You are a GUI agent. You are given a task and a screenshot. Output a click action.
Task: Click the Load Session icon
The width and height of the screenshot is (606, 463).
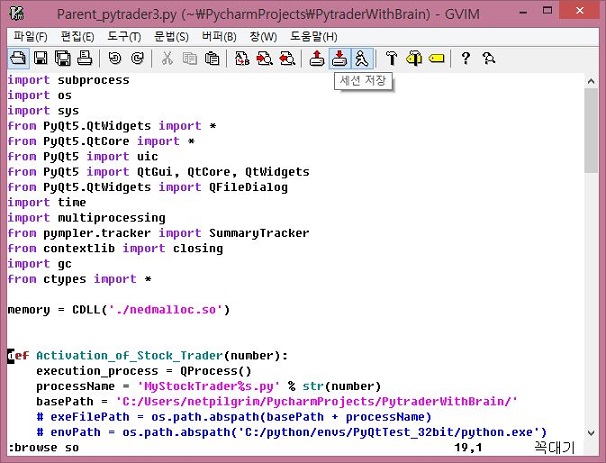pos(317,58)
